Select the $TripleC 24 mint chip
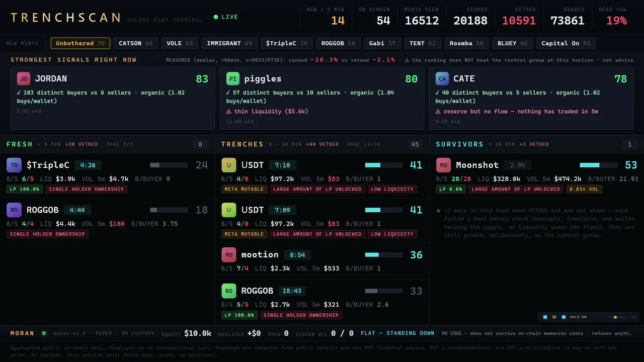The image size is (644, 362). 287,43
